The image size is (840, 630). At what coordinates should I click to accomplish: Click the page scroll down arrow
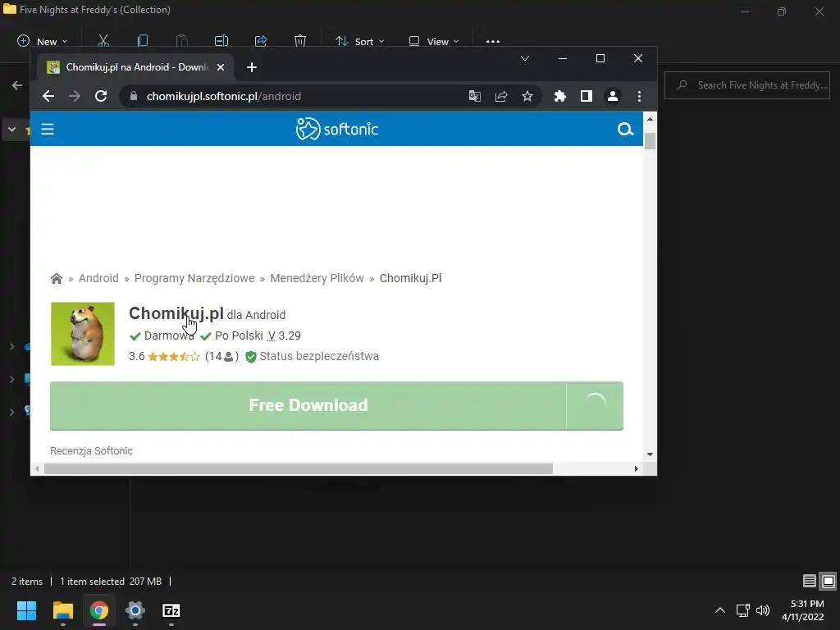[650, 454]
